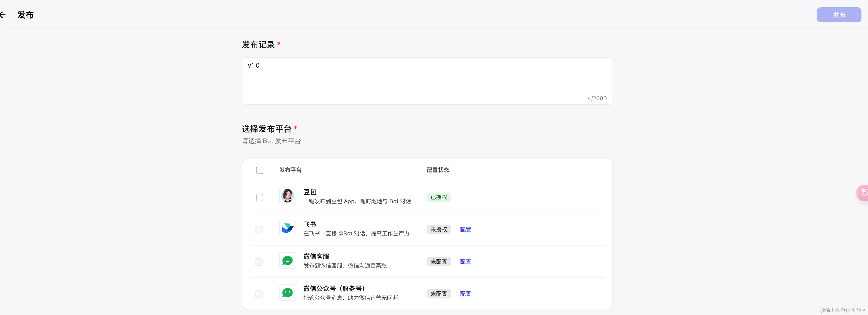868x315 pixels.
Task: Click the 未授权 status badge for 飞书
Action: click(438, 230)
